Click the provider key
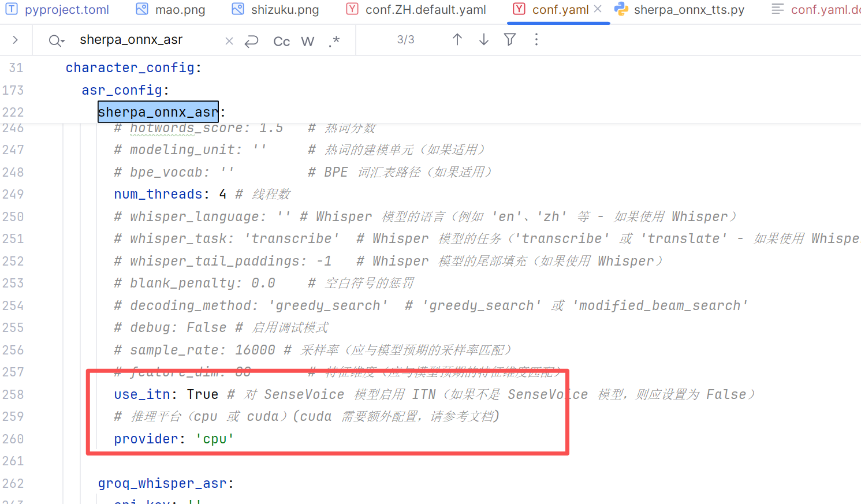Image resolution: width=861 pixels, height=504 pixels. (x=146, y=439)
